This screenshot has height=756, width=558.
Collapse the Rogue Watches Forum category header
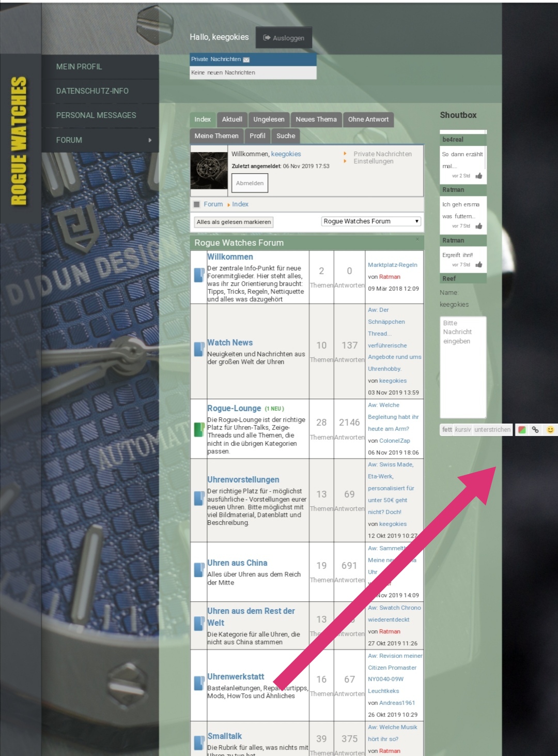point(417,239)
